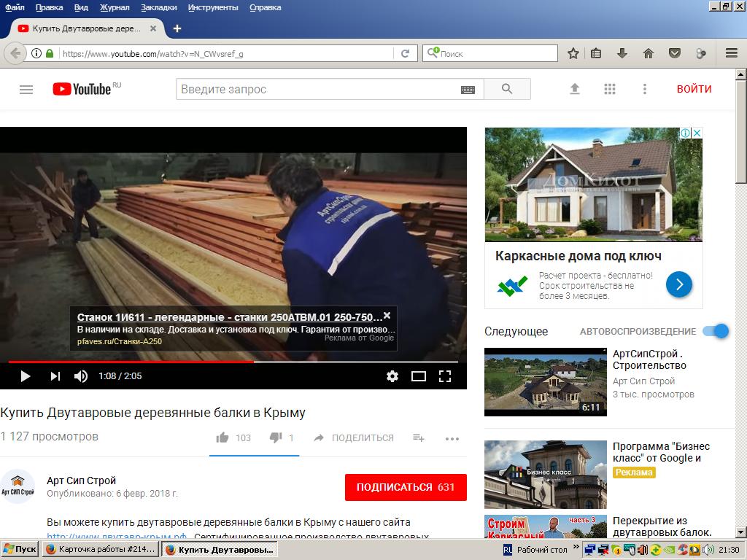Switch to theater mode
The width and height of the screenshot is (747, 560).
click(x=418, y=376)
